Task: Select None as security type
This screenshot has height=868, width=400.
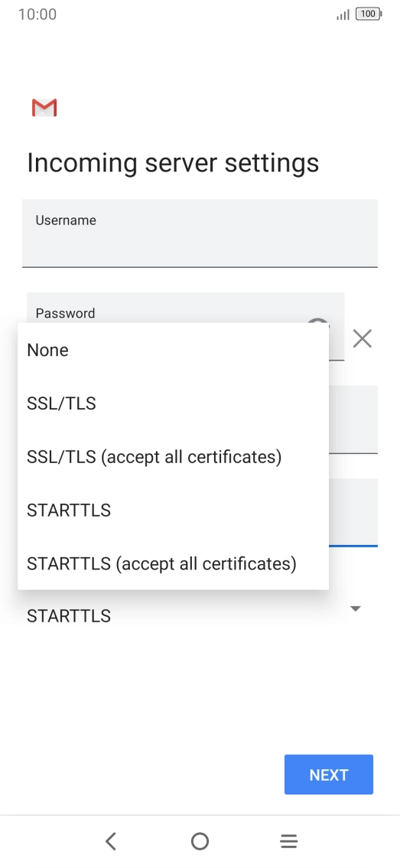Action: (173, 350)
